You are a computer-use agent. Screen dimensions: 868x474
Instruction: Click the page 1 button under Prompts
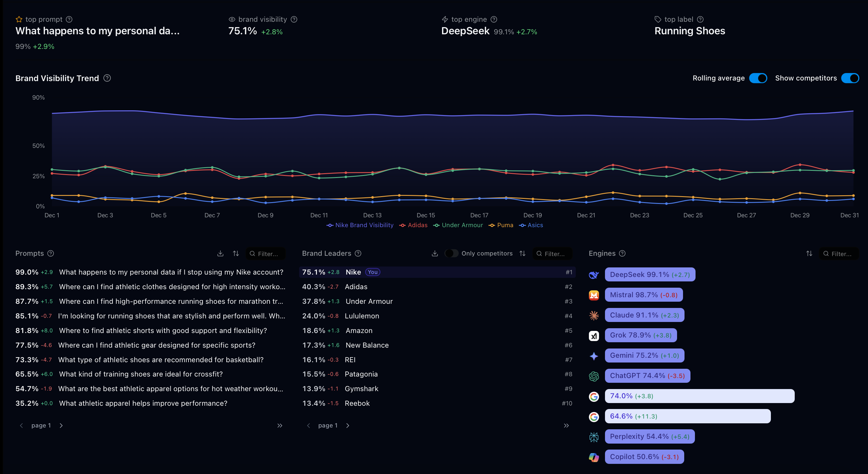41,425
